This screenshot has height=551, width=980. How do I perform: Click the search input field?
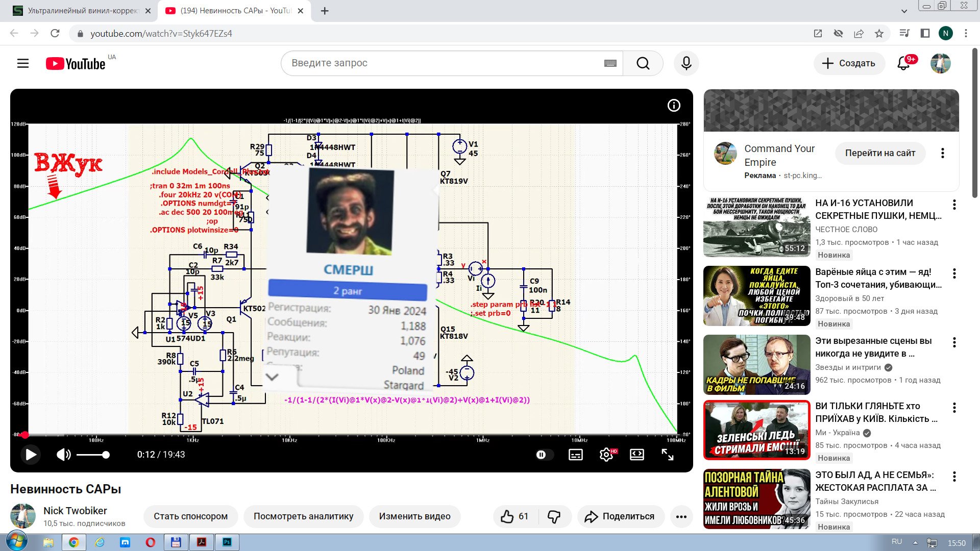coord(444,63)
